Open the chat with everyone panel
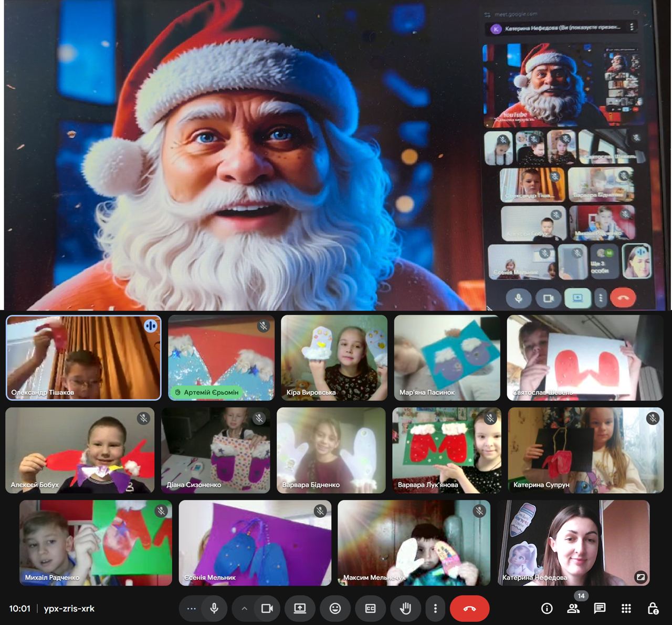This screenshot has width=672, height=625. 600,608
